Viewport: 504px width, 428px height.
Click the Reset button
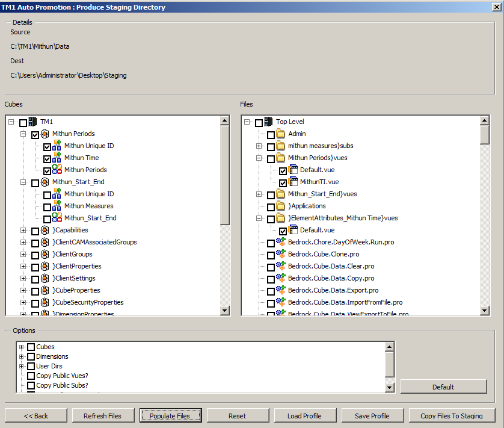[238, 416]
